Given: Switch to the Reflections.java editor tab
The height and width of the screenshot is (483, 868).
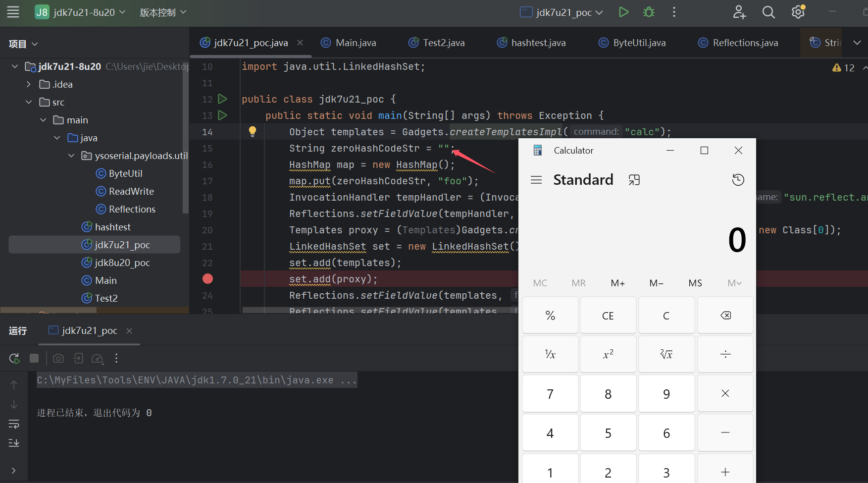Looking at the screenshot, I should [738, 43].
